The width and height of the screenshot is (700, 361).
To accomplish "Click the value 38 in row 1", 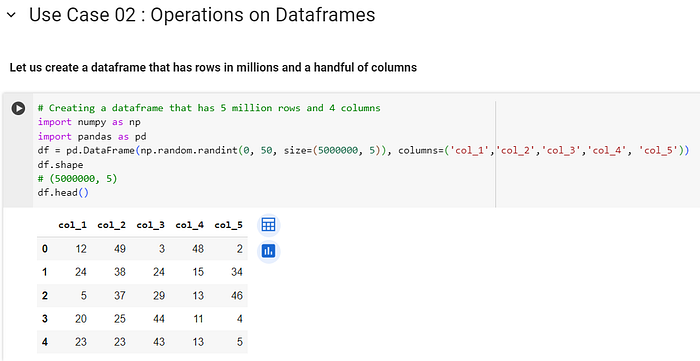I will 120,272.
